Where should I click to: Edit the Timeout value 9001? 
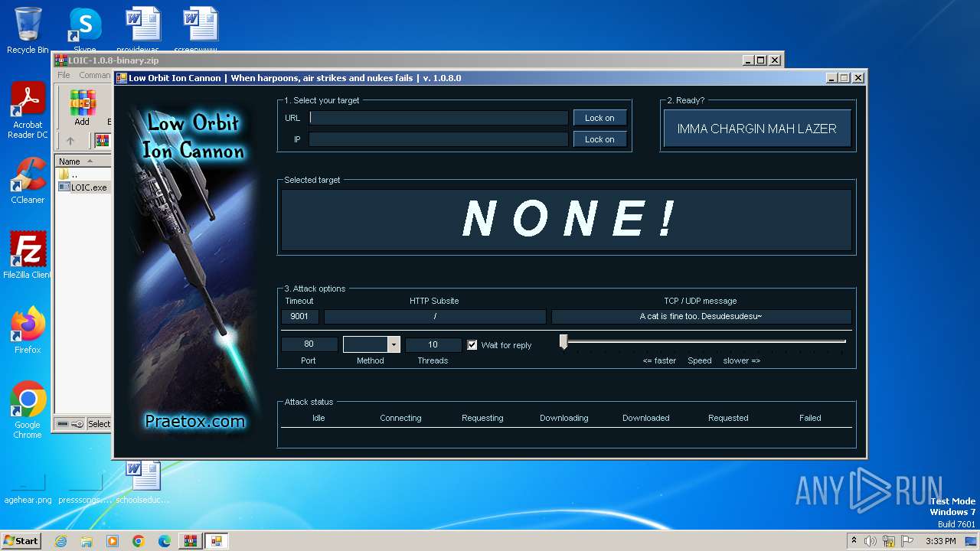click(x=300, y=316)
